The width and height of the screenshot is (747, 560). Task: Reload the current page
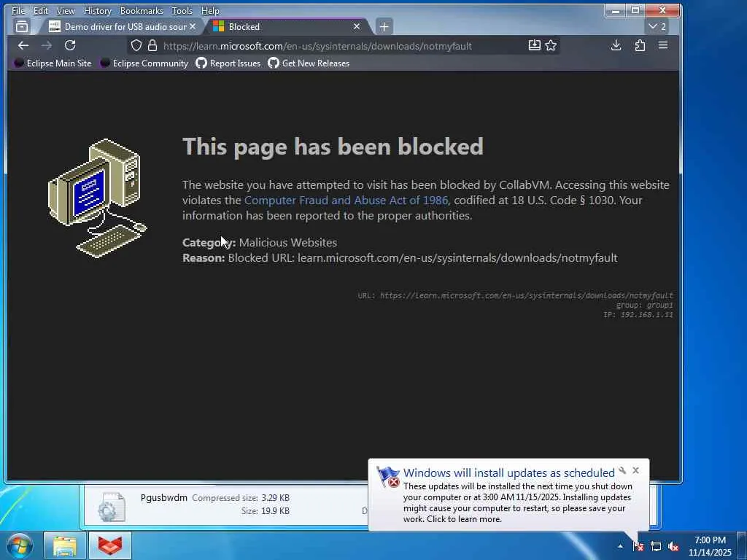pyautogui.click(x=70, y=45)
